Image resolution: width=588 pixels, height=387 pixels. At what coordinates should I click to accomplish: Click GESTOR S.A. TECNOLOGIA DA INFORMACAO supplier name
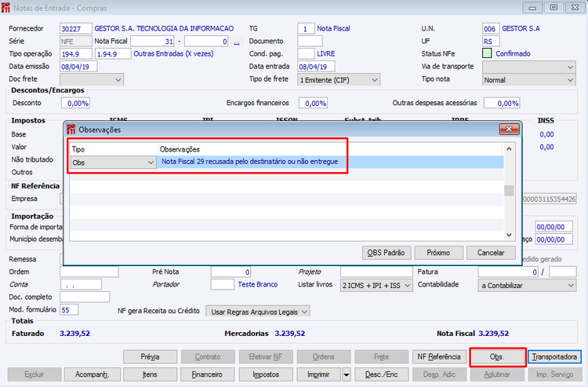pyautogui.click(x=164, y=28)
